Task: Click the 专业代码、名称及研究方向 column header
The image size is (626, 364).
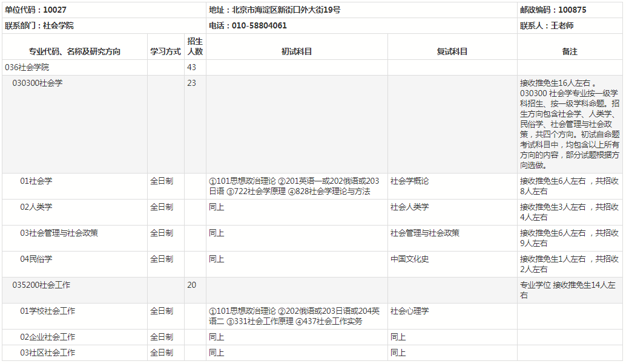Action: (x=75, y=51)
